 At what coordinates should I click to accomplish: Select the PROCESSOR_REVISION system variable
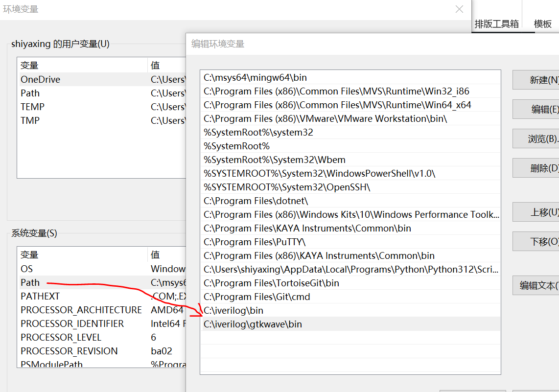point(102,351)
